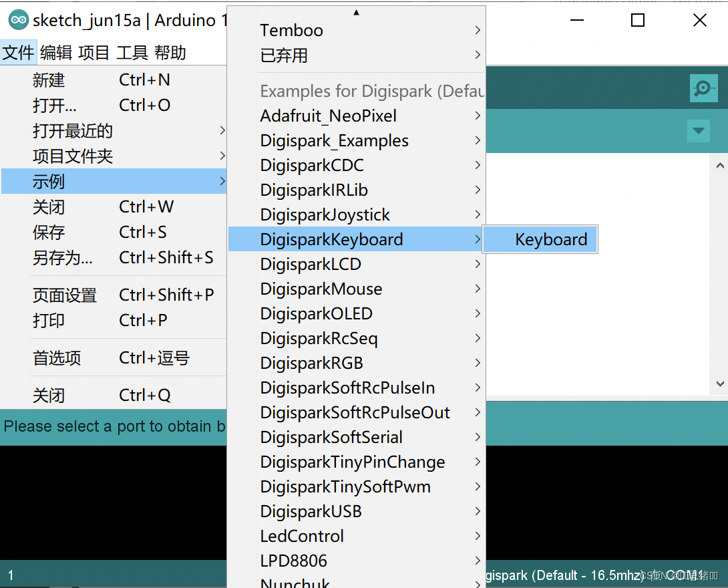Expand the 已弃用 examples submenu

(357, 55)
